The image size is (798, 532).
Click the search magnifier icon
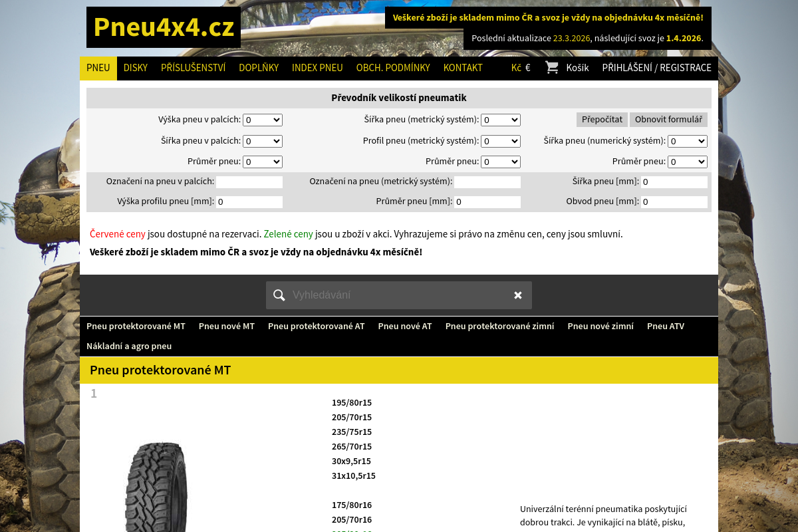click(x=279, y=295)
